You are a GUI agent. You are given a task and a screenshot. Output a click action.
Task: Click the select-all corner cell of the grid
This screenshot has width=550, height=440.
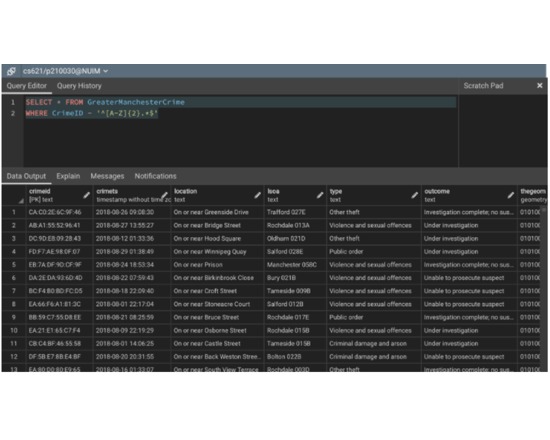(14, 195)
